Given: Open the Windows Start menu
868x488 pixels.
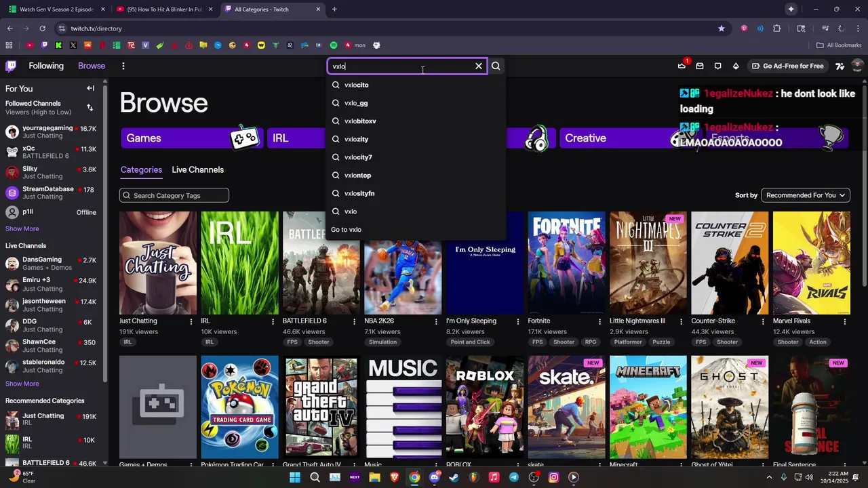Looking at the screenshot, I should tap(295, 477).
